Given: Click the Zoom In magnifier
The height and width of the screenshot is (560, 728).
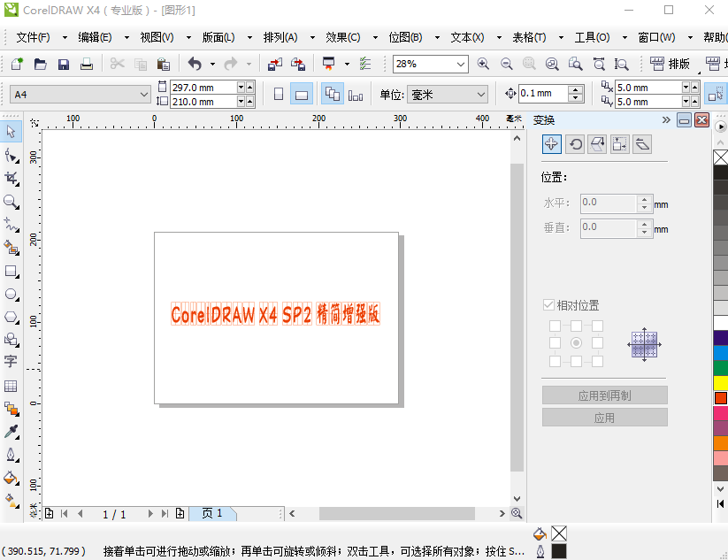Looking at the screenshot, I should pos(483,64).
